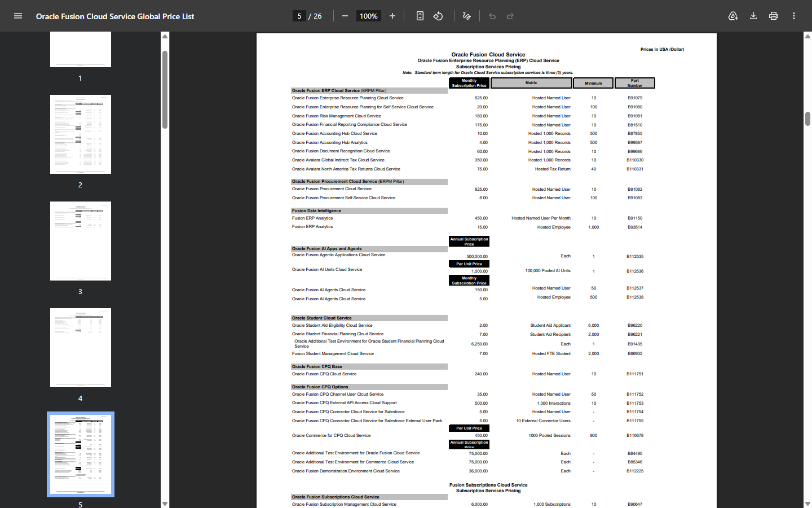Click 'Oracle Fusion Risk Management Cloud Service' row
Image resolution: width=812 pixels, height=508 pixels.
(x=337, y=116)
